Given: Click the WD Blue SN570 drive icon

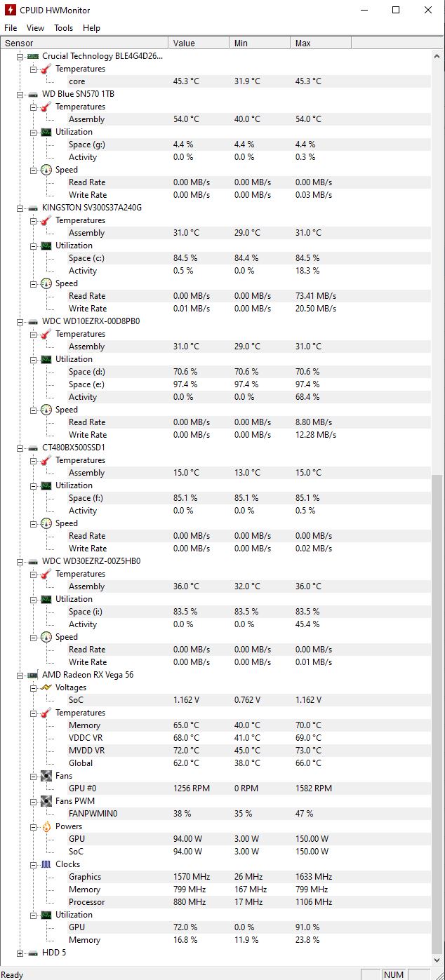Looking at the screenshot, I should (x=32, y=94).
